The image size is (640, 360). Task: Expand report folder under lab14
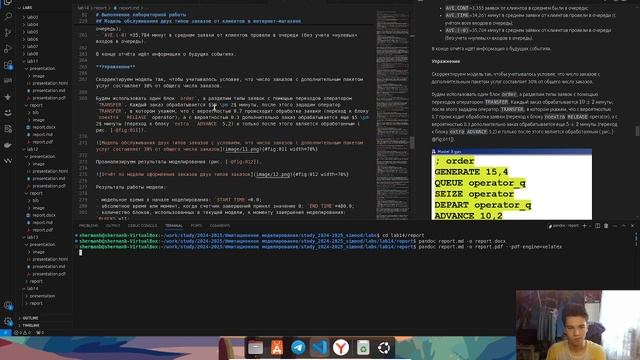pyautogui.click(x=36, y=303)
